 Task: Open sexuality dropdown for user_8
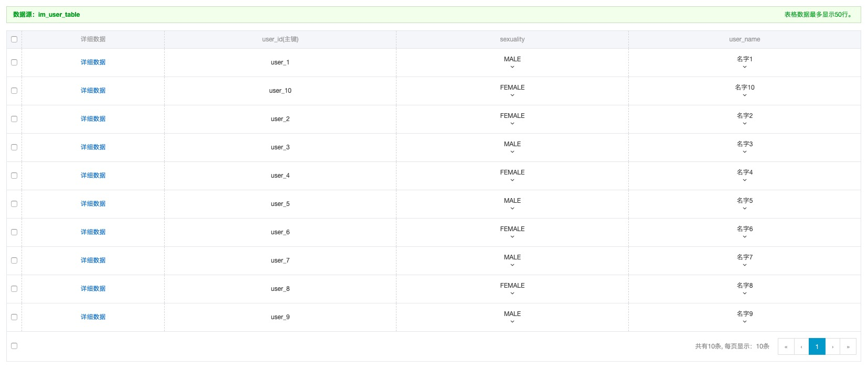512,289
